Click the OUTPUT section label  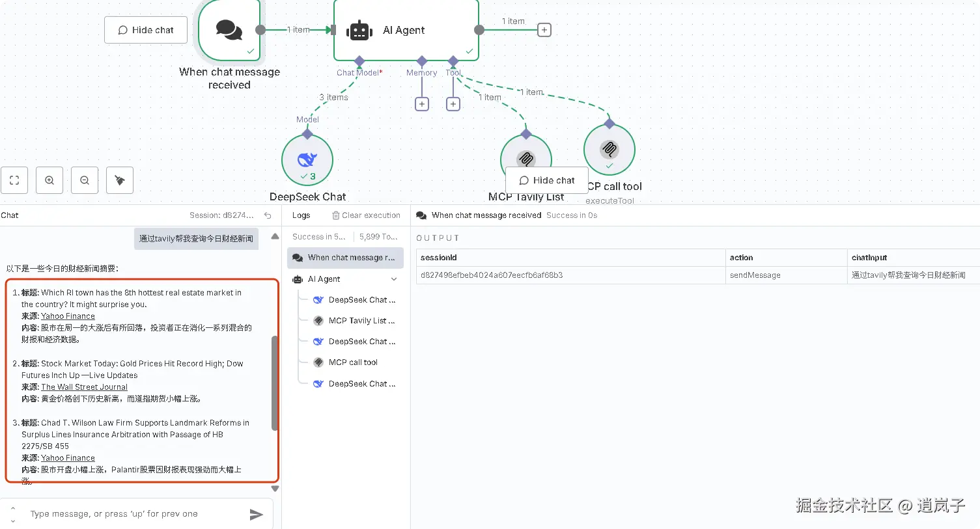[x=438, y=238]
